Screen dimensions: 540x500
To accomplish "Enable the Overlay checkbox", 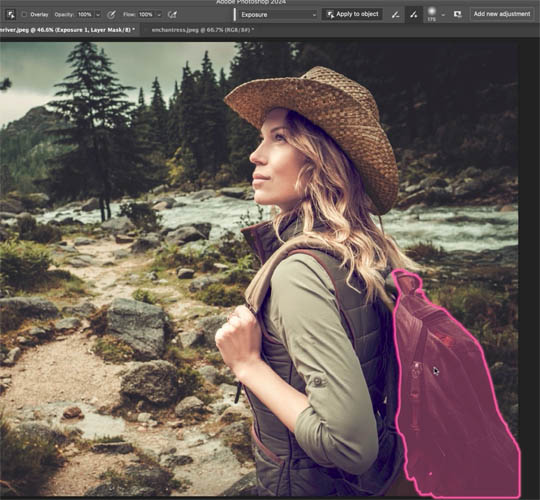I will 24,15.
